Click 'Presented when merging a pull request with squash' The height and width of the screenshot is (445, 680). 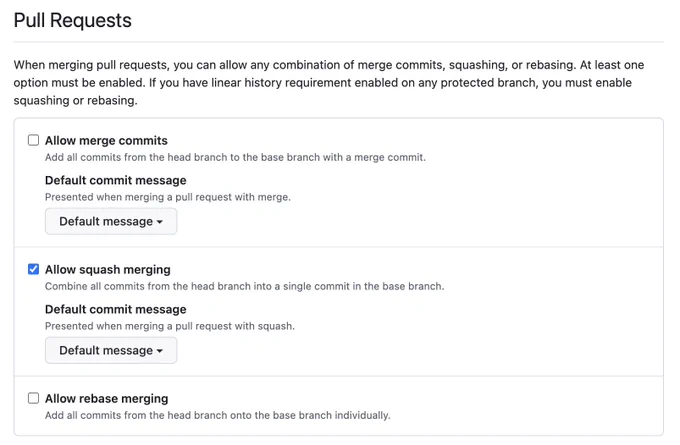tap(170, 326)
